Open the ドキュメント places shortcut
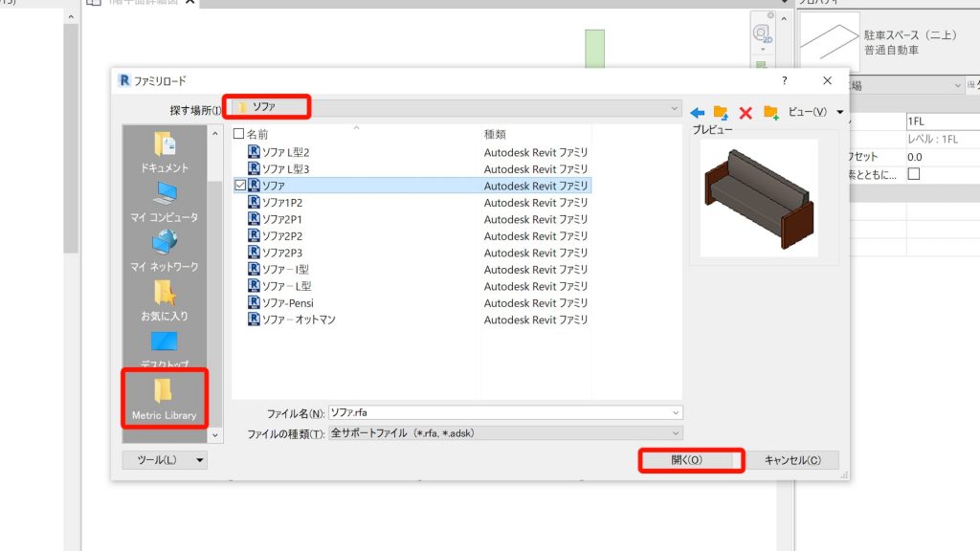 point(165,152)
